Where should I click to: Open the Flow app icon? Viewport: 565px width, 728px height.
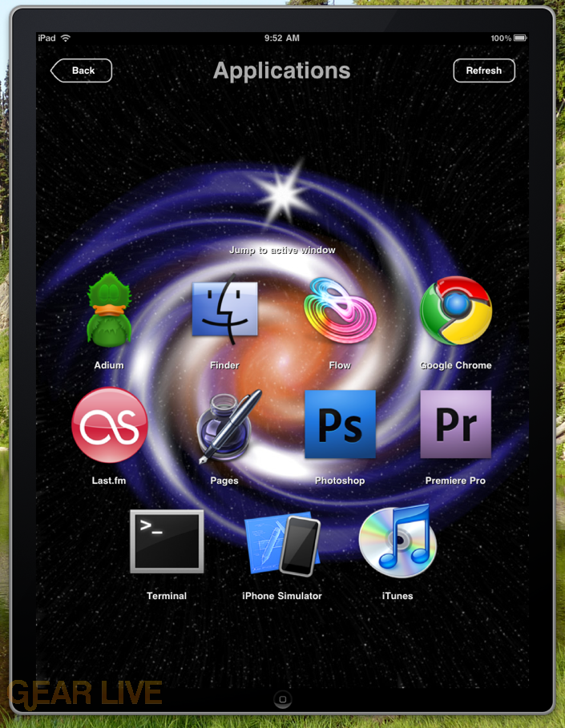point(340,310)
